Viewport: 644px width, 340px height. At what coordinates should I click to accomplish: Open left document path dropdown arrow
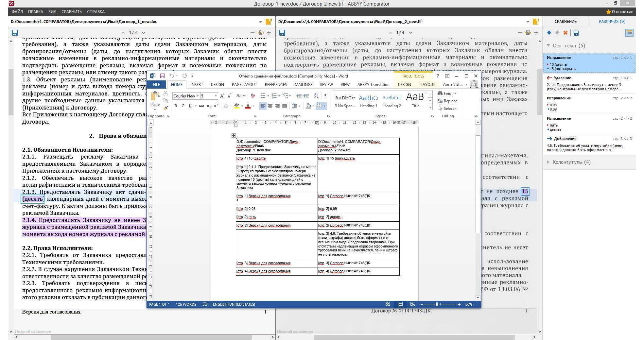coord(261,22)
